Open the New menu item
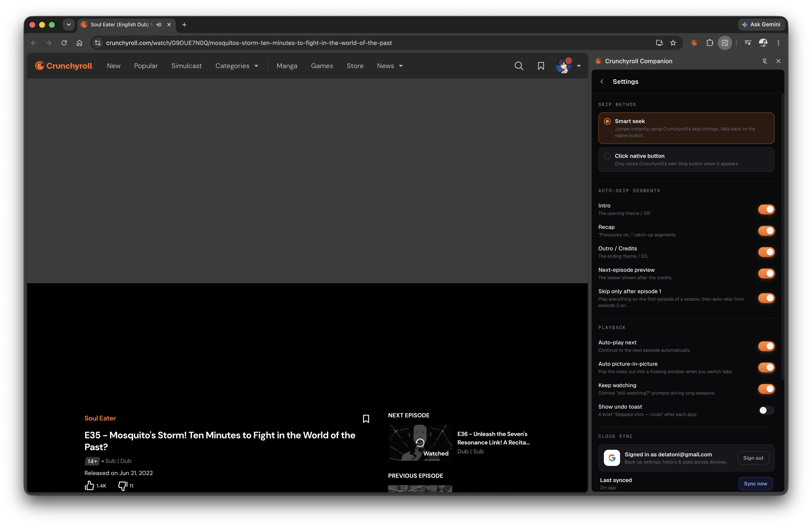Image resolution: width=812 pixels, height=527 pixels. [114, 66]
